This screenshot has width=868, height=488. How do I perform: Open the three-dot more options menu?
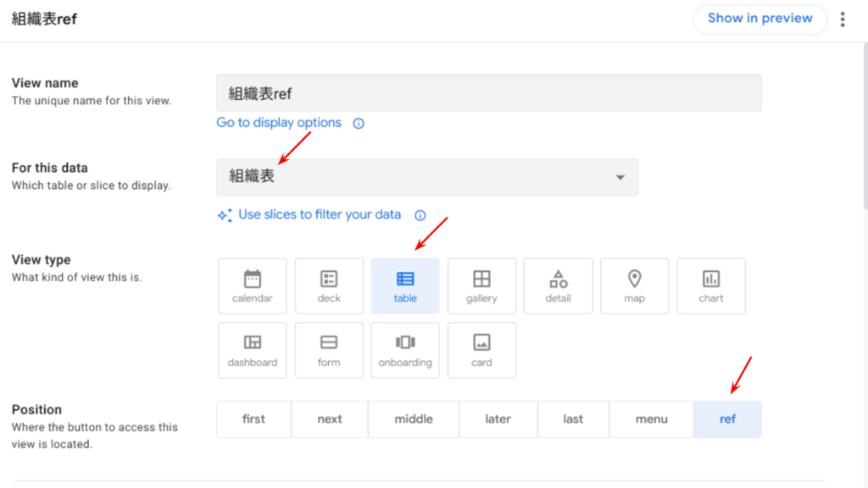click(x=843, y=19)
